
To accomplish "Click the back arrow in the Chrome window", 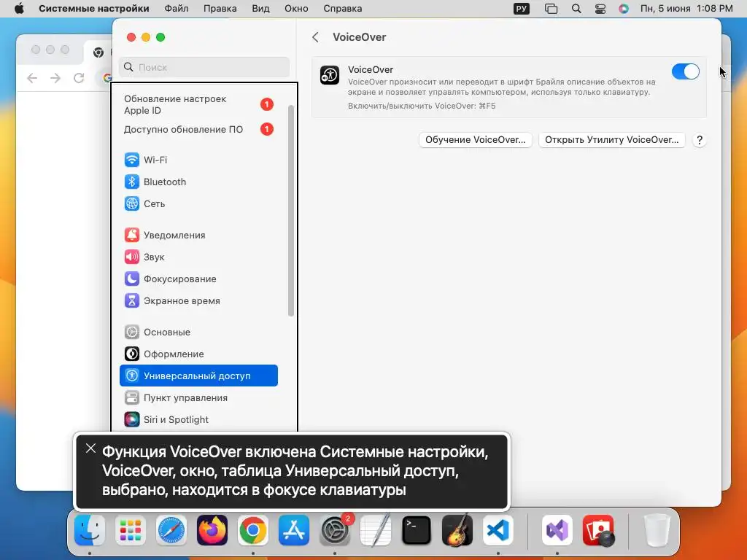I will (x=32, y=77).
